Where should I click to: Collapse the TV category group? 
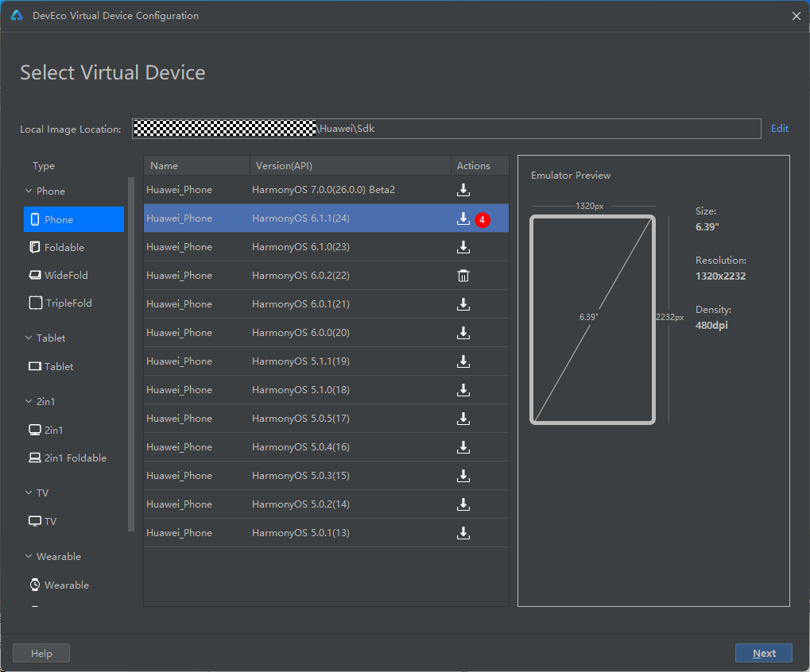(x=29, y=492)
